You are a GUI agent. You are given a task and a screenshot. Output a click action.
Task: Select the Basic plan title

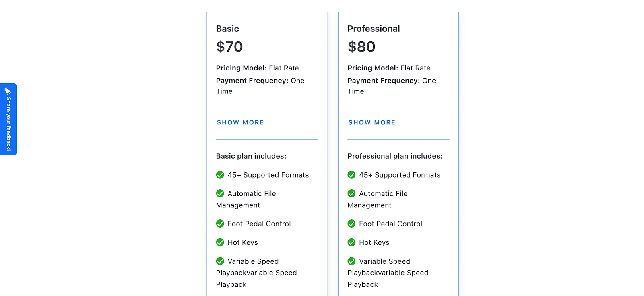(227, 29)
